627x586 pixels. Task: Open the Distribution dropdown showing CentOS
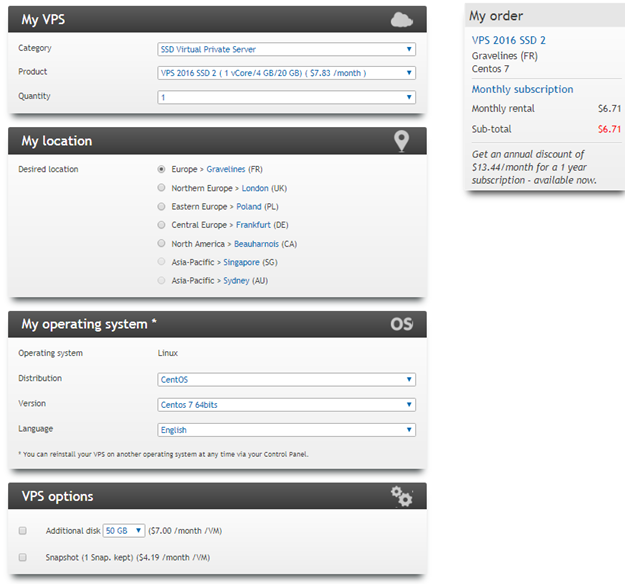pos(286,380)
